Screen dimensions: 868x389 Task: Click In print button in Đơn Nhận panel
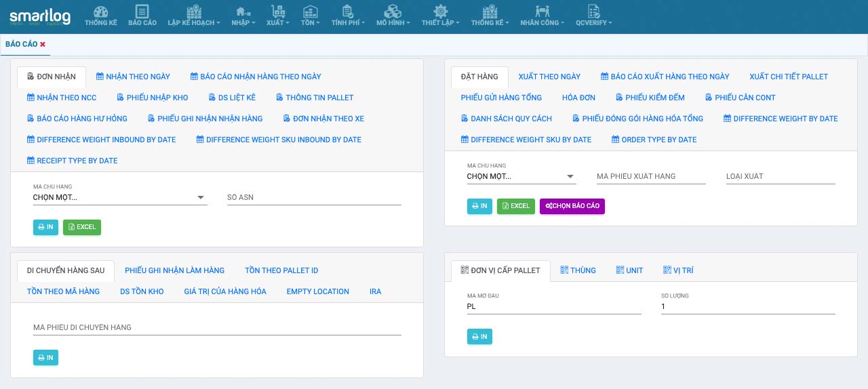coord(45,227)
